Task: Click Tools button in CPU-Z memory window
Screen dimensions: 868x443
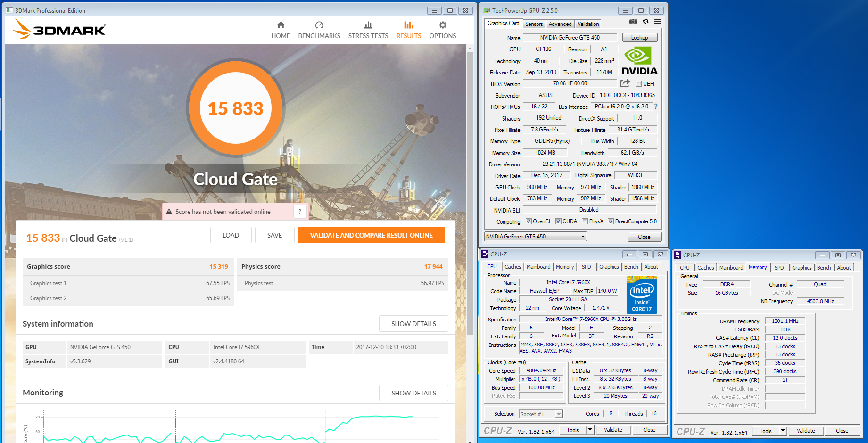Action: [x=766, y=431]
